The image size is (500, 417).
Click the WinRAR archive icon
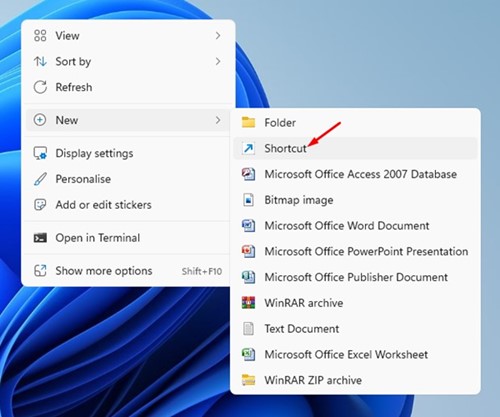[x=248, y=303]
